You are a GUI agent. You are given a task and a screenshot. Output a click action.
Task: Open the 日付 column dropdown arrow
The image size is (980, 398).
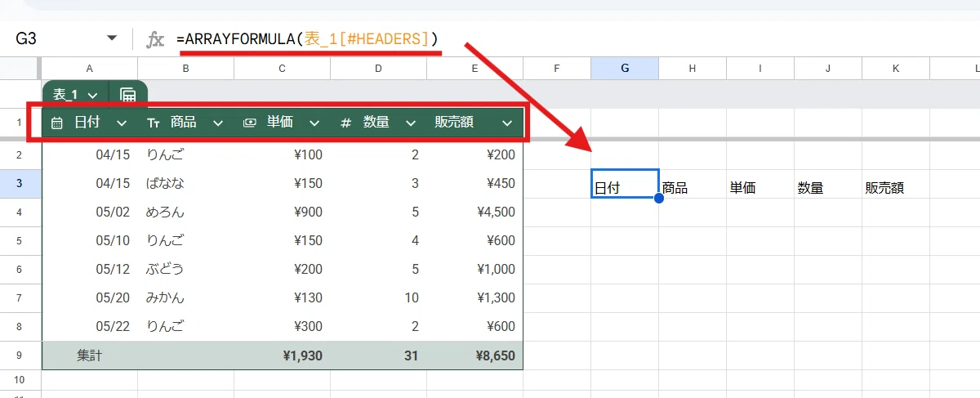pos(122,123)
